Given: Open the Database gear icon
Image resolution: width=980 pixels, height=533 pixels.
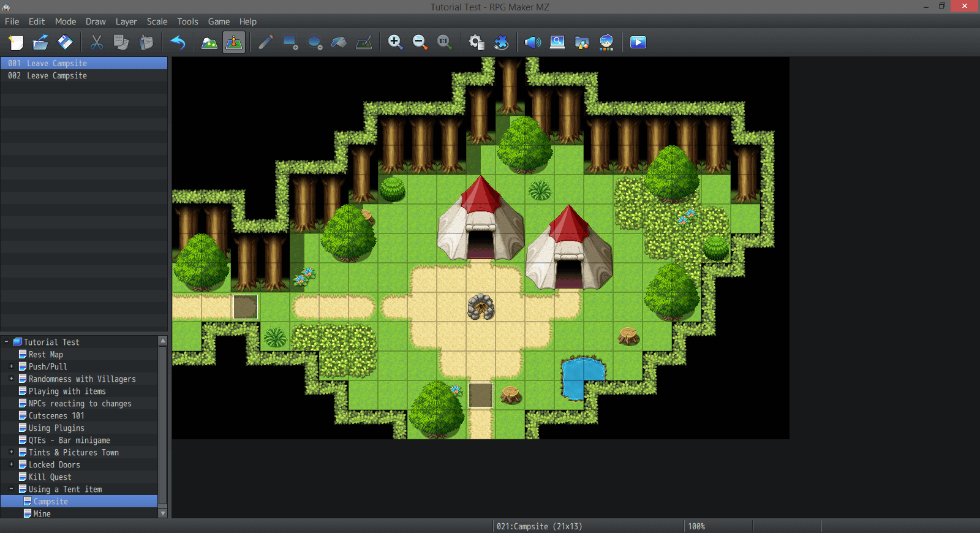Looking at the screenshot, I should coord(476,42).
